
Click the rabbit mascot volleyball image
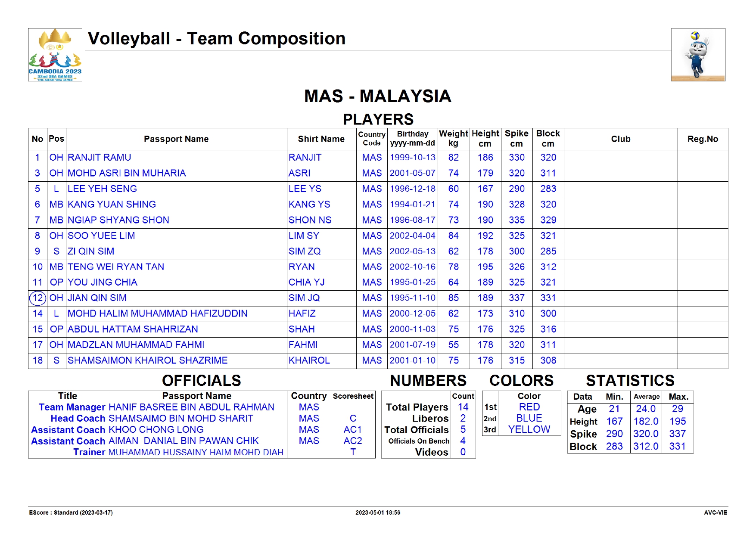698,55
